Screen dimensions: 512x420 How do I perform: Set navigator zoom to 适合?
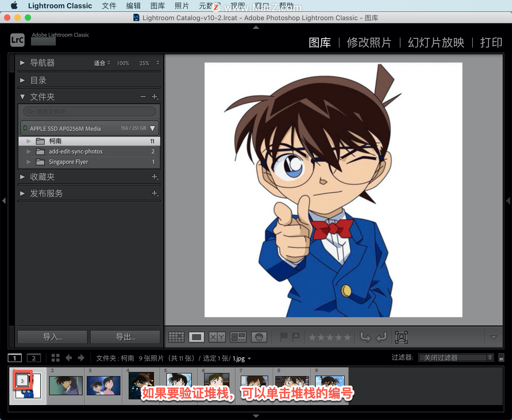(x=99, y=63)
